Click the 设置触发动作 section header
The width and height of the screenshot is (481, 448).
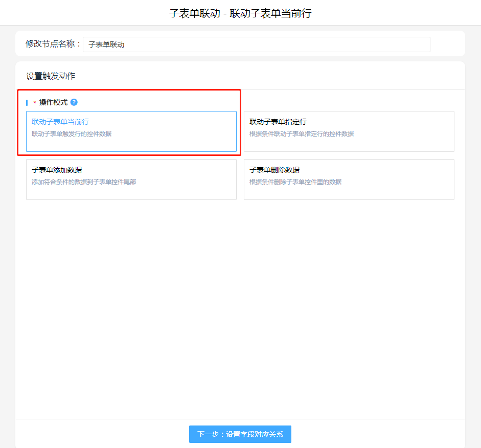pyautogui.click(x=51, y=76)
